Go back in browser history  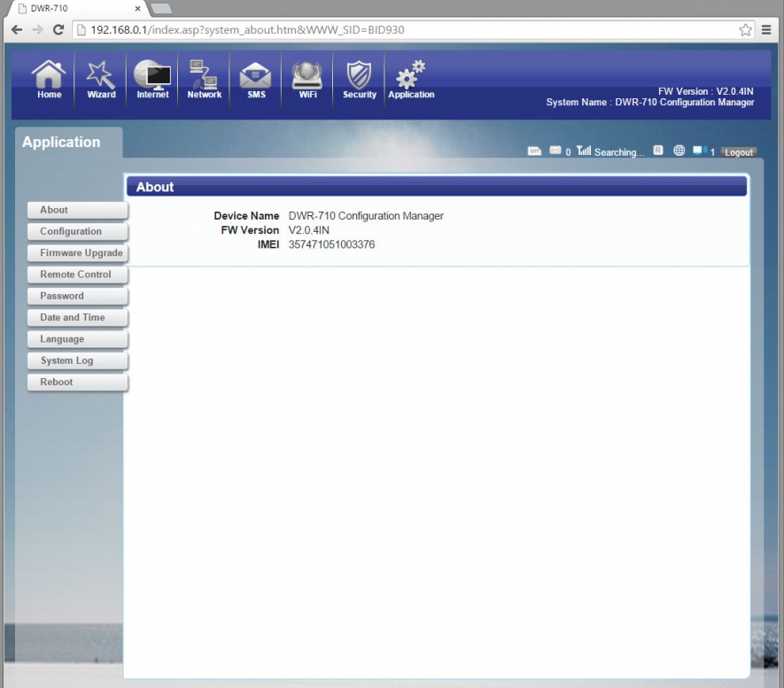17,29
